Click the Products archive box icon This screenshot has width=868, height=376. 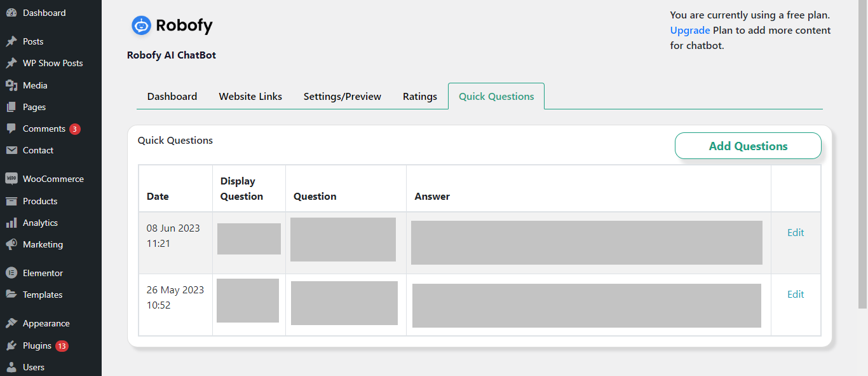tap(11, 201)
